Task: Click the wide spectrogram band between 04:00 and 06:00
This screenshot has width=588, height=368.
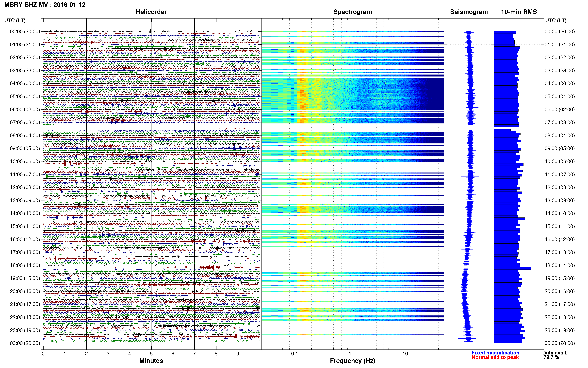Action: point(352,94)
